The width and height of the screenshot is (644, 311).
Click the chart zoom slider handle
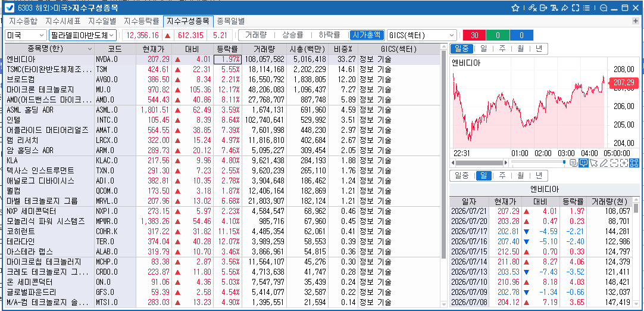click(564, 163)
